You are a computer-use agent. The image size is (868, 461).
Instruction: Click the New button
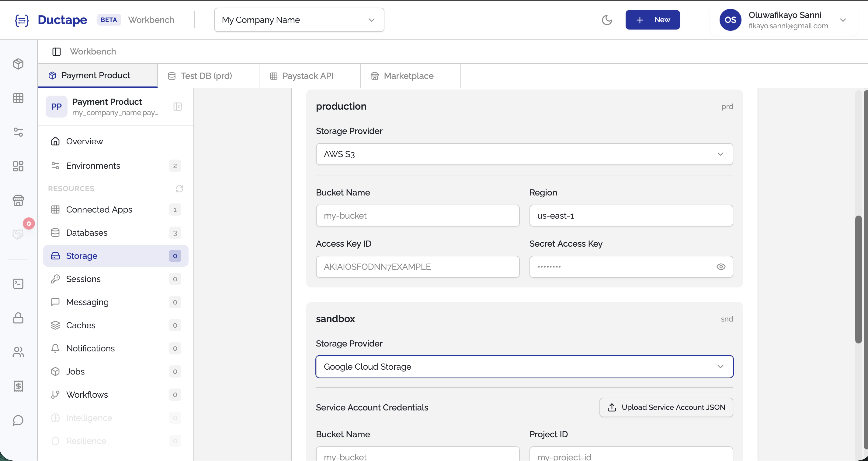(653, 19)
